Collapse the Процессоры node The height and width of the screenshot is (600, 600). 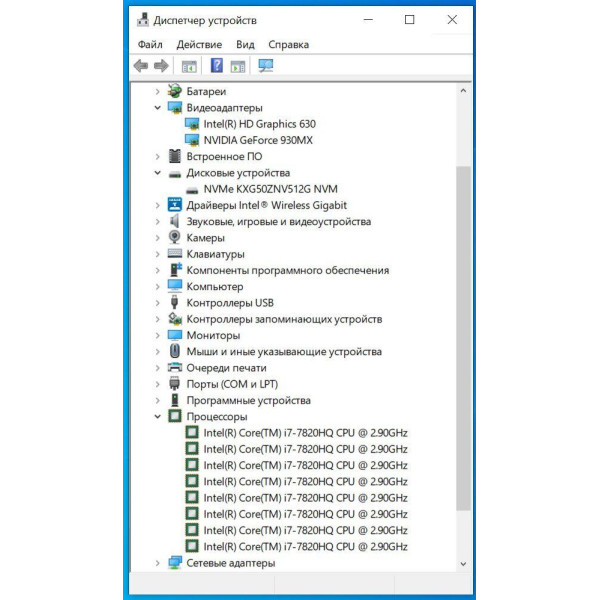click(x=157, y=416)
